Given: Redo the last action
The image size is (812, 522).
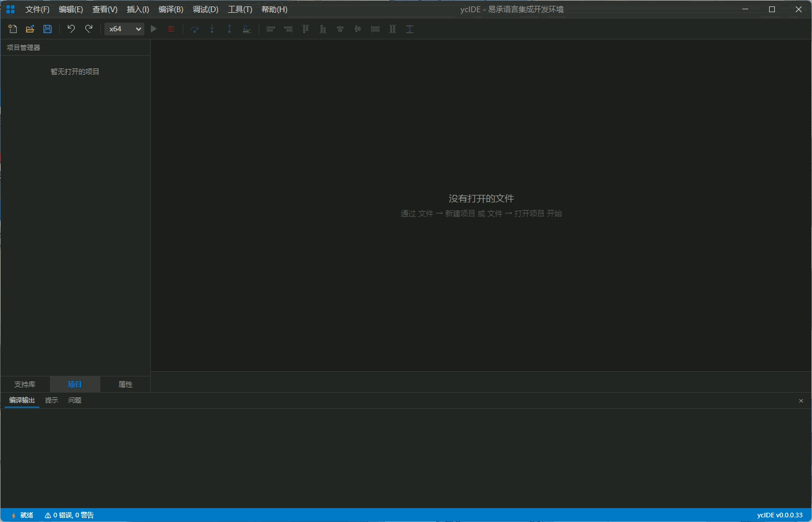Looking at the screenshot, I should pos(89,29).
